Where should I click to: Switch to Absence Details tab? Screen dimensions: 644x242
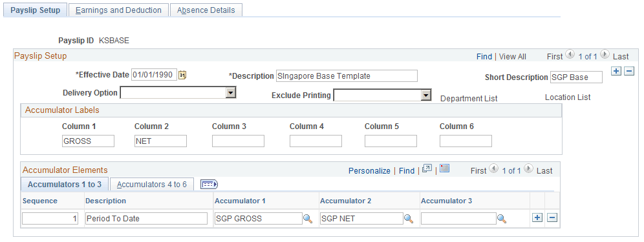pyautogui.click(x=206, y=10)
